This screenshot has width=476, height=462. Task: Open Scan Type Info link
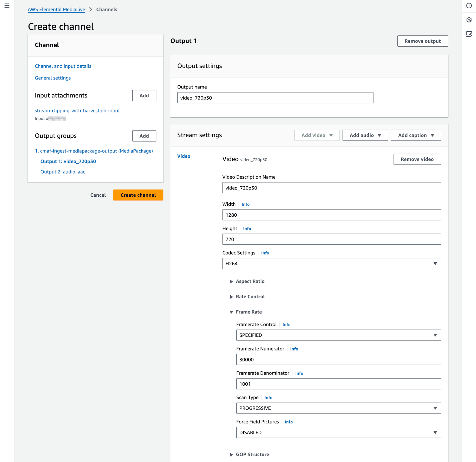click(x=268, y=398)
